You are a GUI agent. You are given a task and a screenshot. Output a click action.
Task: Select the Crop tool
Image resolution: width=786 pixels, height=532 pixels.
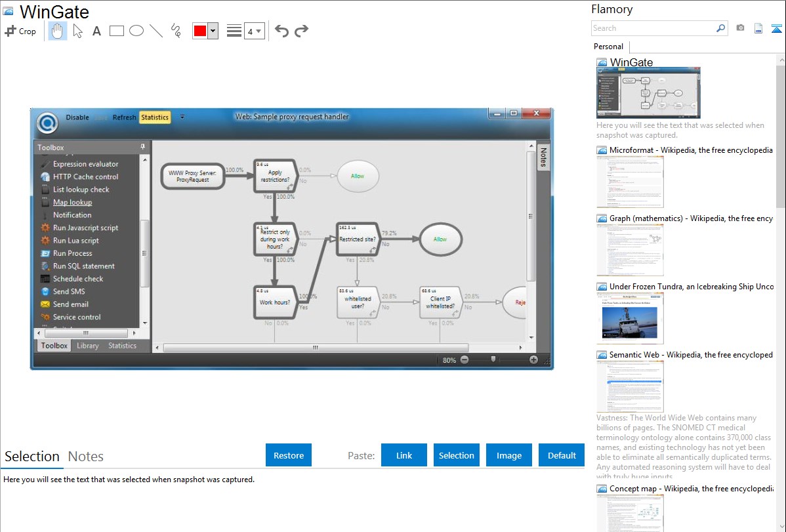(20, 31)
